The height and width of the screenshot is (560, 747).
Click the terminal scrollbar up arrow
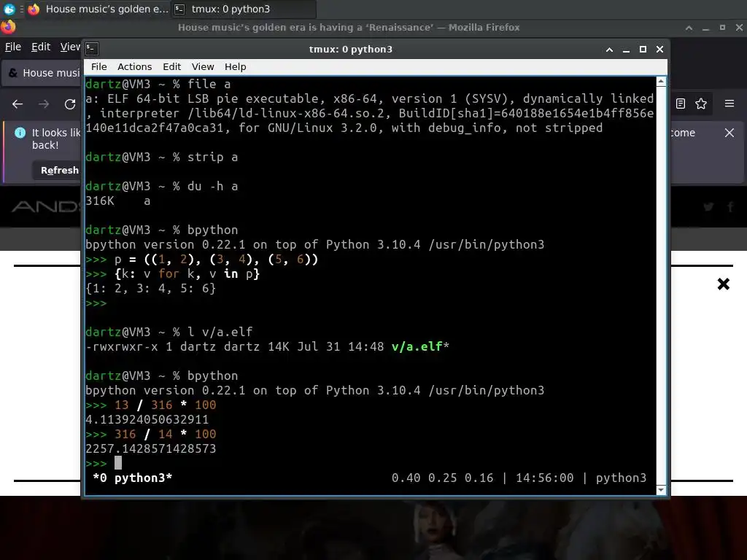coord(661,82)
